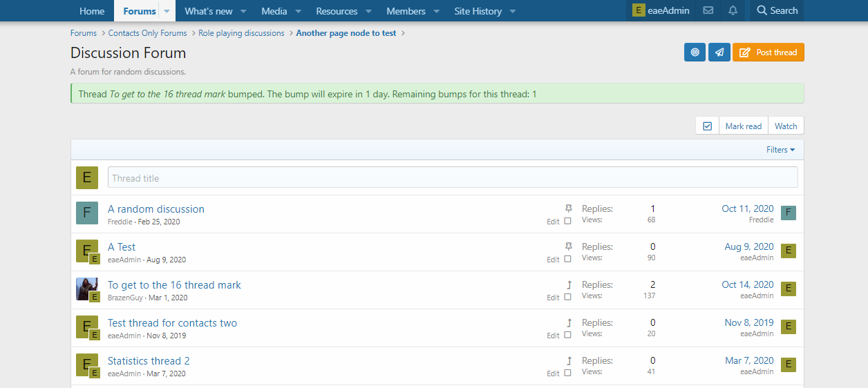Click into the Thread title input field
The height and width of the screenshot is (388, 868).
pos(453,177)
